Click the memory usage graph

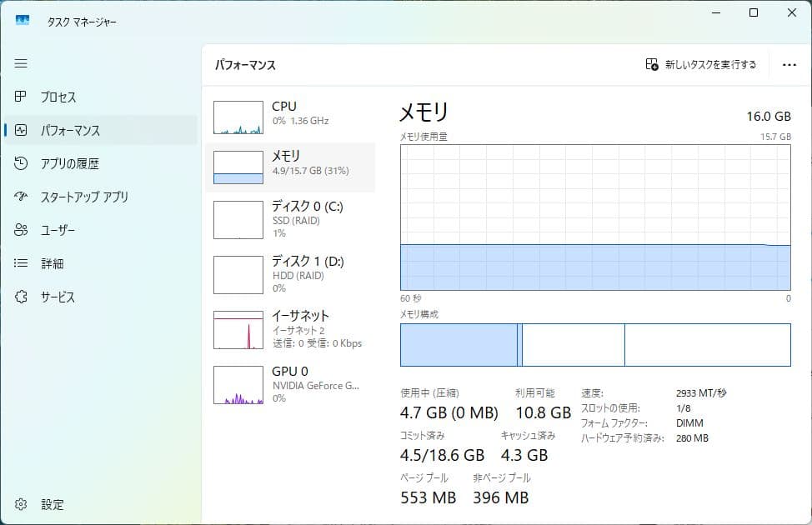[594, 221]
